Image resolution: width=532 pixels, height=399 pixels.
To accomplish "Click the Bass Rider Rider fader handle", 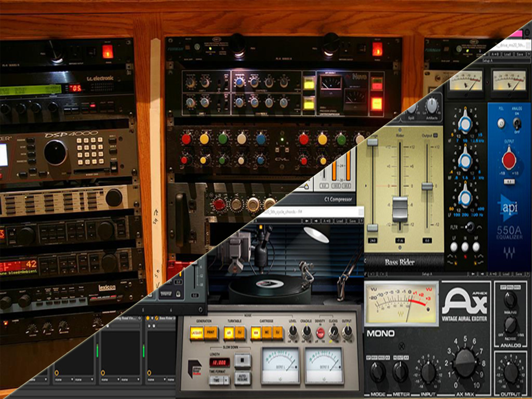I will [400, 209].
